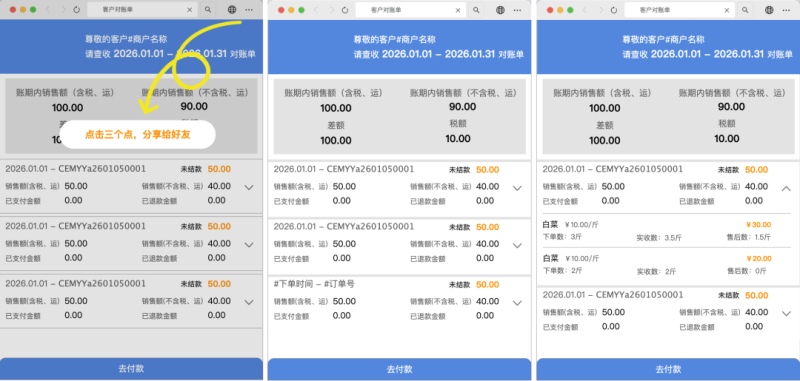Expand the first order row in the middle window

pos(517,188)
